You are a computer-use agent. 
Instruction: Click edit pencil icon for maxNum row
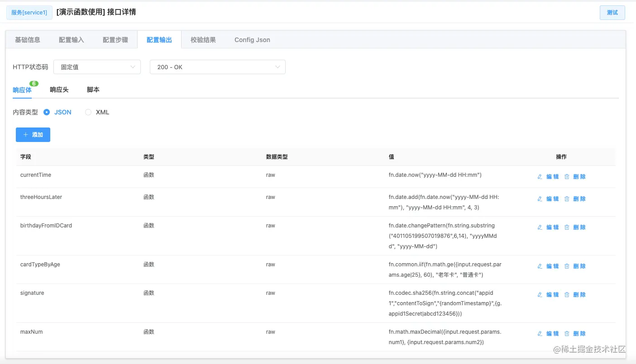click(x=540, y=334)
